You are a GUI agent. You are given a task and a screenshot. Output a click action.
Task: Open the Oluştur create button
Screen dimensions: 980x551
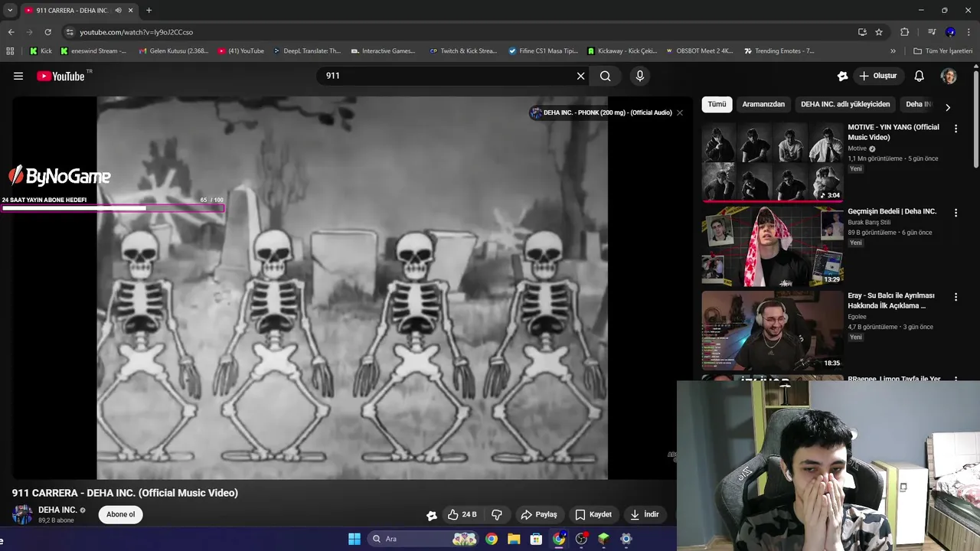878,76
